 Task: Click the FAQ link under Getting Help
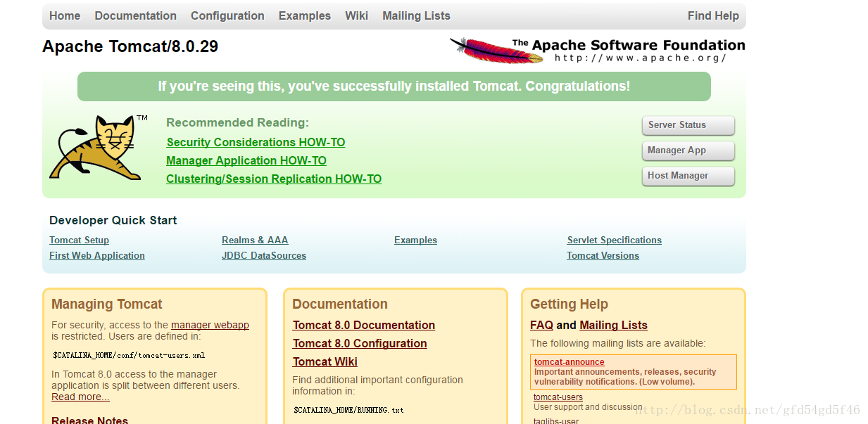(x=541, y=325)
